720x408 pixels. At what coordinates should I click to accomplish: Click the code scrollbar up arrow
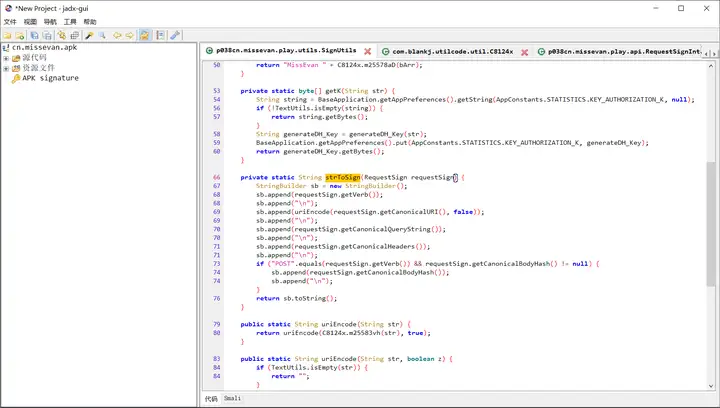[x=711, y=66]
